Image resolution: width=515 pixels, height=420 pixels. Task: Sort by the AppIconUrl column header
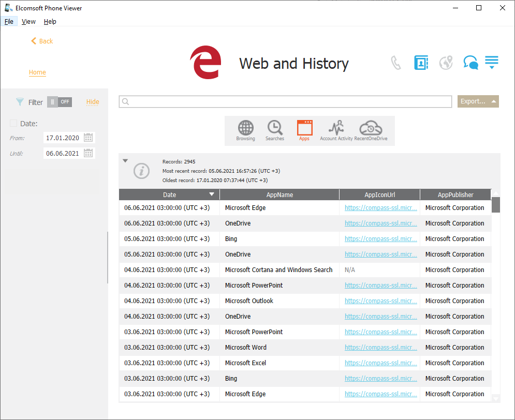[380, 194]
